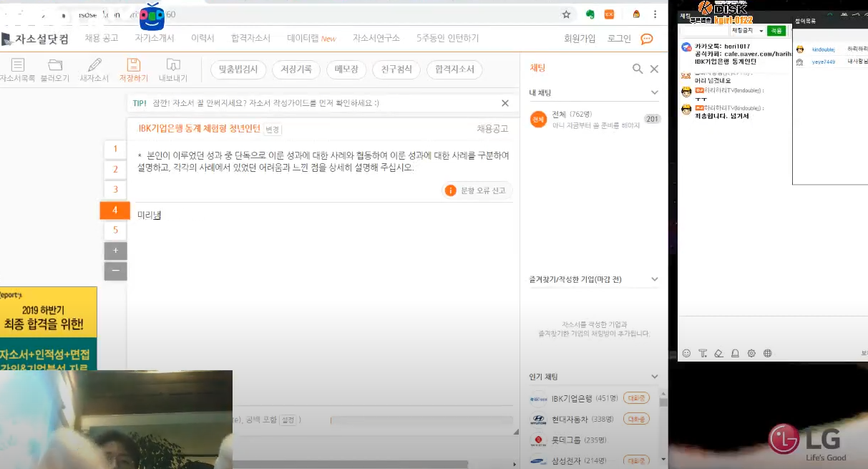Click the 설정 character count setting button
The image size is (868, 469).
[x=288, y=420]
